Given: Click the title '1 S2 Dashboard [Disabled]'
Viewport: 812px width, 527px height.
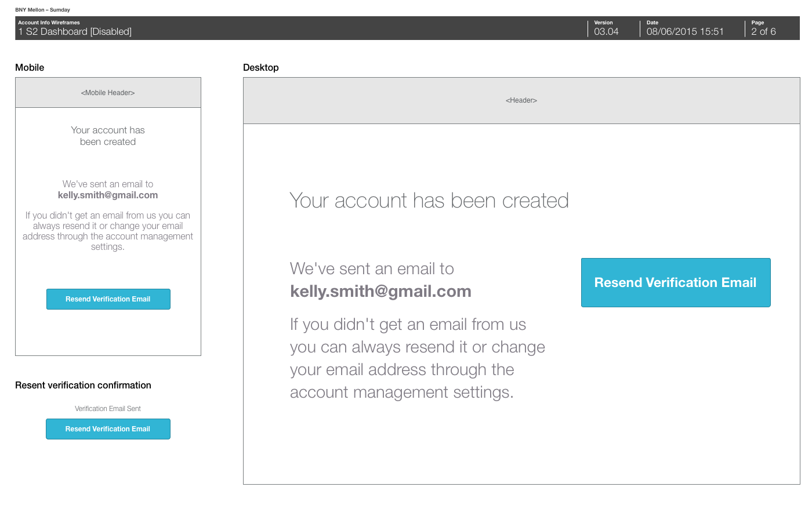Looking at the screenshot, I should click(75, 32).
